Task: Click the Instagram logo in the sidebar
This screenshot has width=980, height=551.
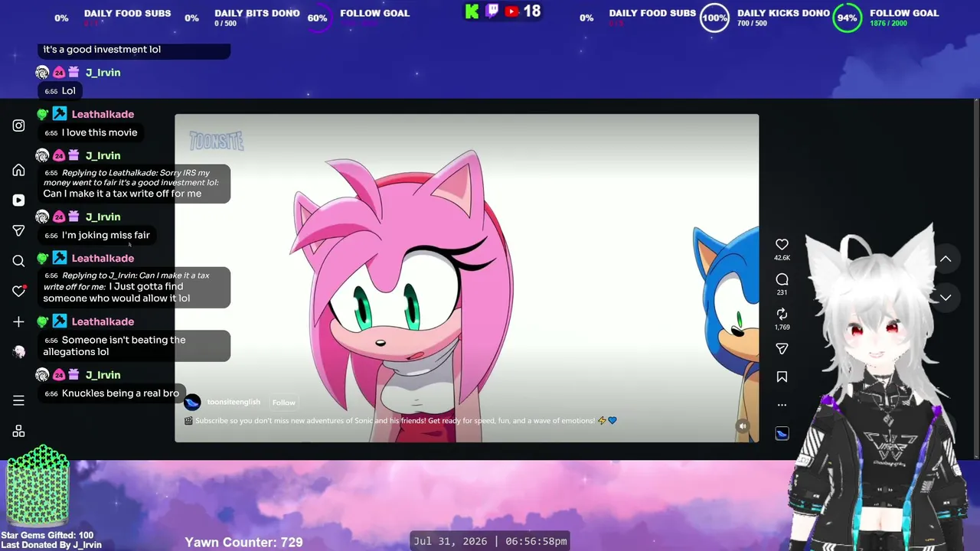Action: tap(18, 126)
